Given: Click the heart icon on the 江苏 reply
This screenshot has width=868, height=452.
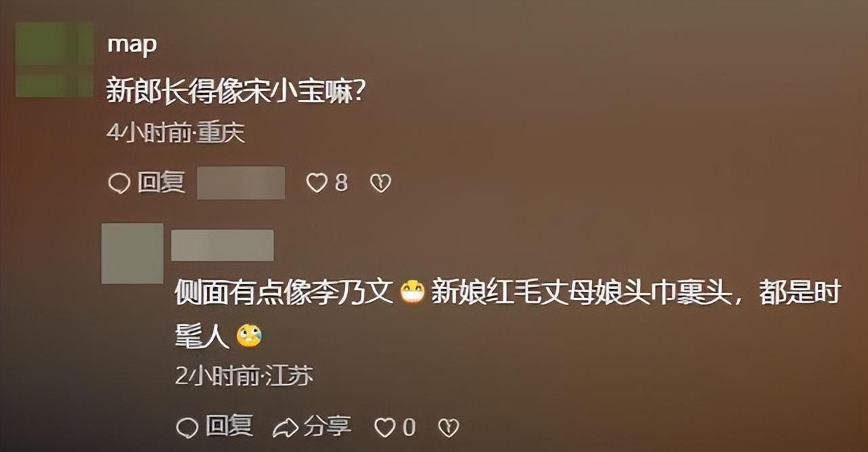Looking at the screenshot, I should click(x=385, y=427).
